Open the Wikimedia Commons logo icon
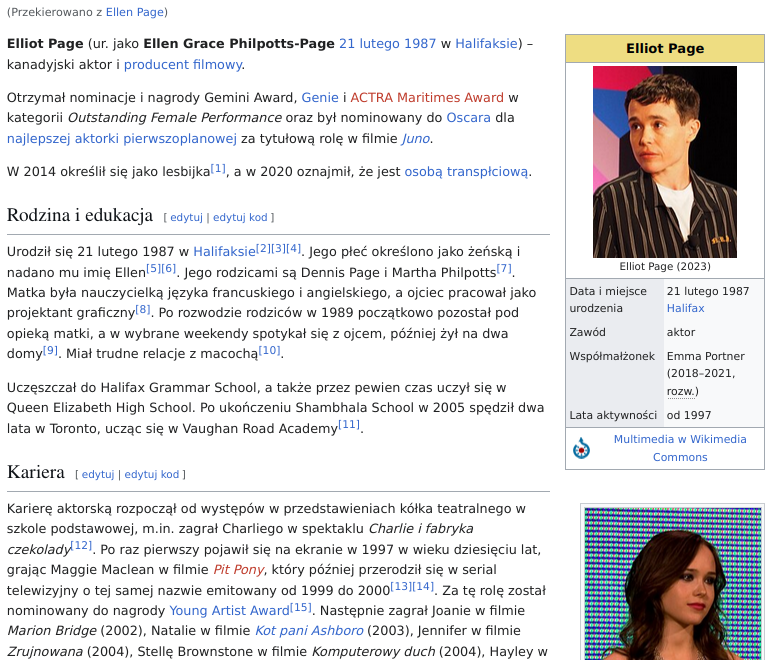Screen dimensions: 767x660 [x=581, y=448]
